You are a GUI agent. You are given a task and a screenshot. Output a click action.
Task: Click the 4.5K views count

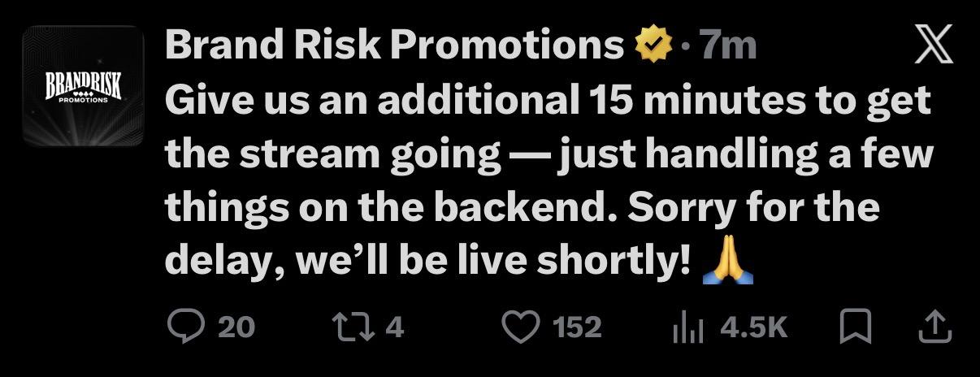(x=754, y=327)
